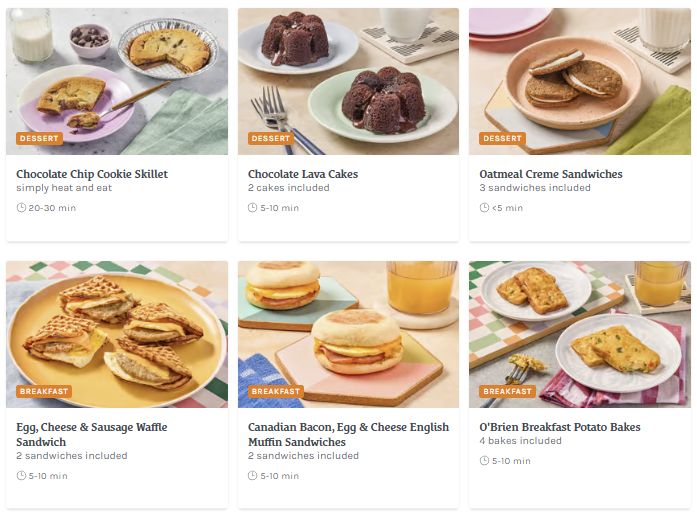Click Breakfast badge on Potato Bakes photo
This screenshot has height=519, width=697.
(x=507, y=392)
